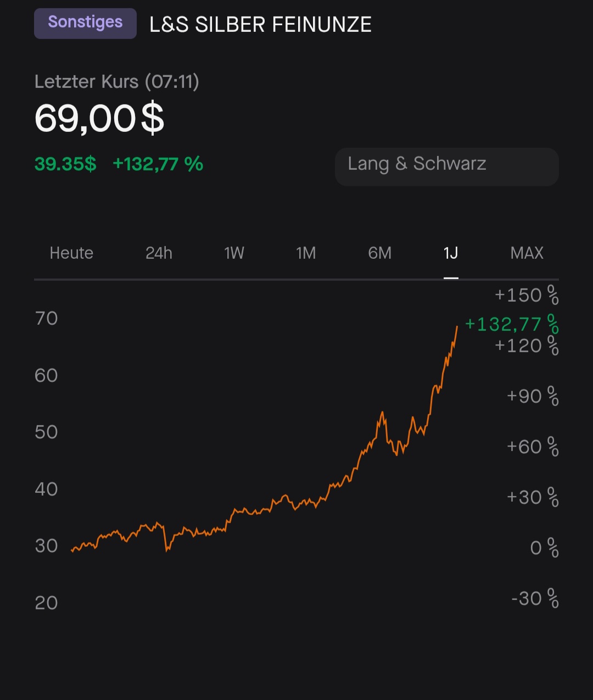Tap the Sonstiges category badge

coord(85,24)
